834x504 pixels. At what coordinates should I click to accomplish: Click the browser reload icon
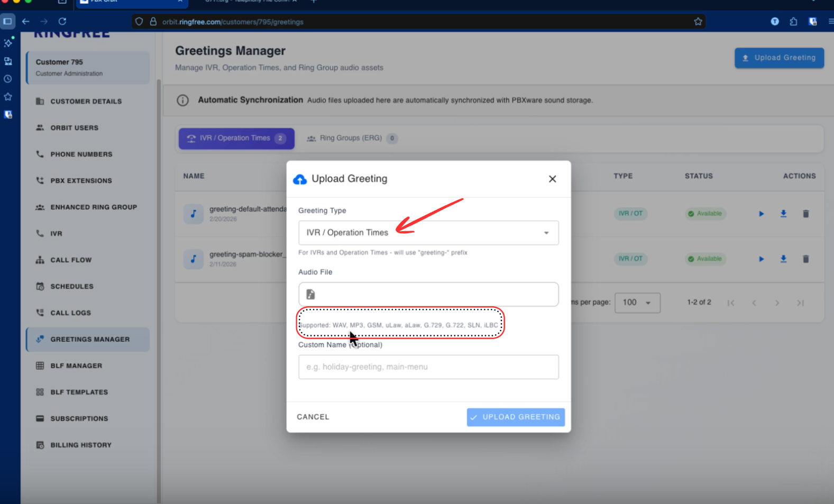click(62, 22)
